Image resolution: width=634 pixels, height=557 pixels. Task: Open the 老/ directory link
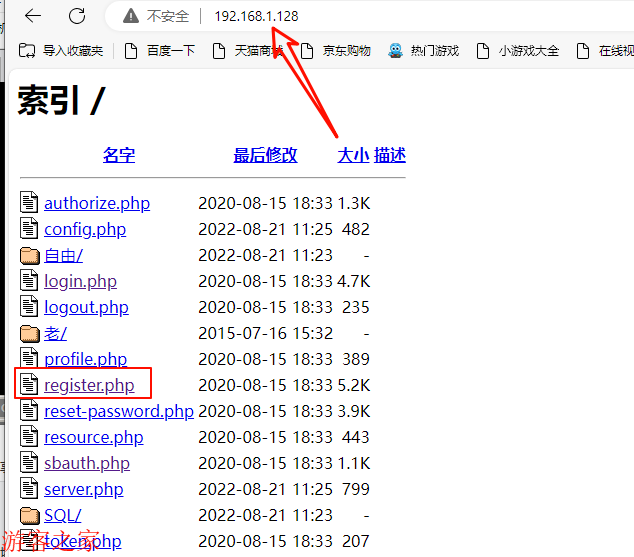coord(55,333)
